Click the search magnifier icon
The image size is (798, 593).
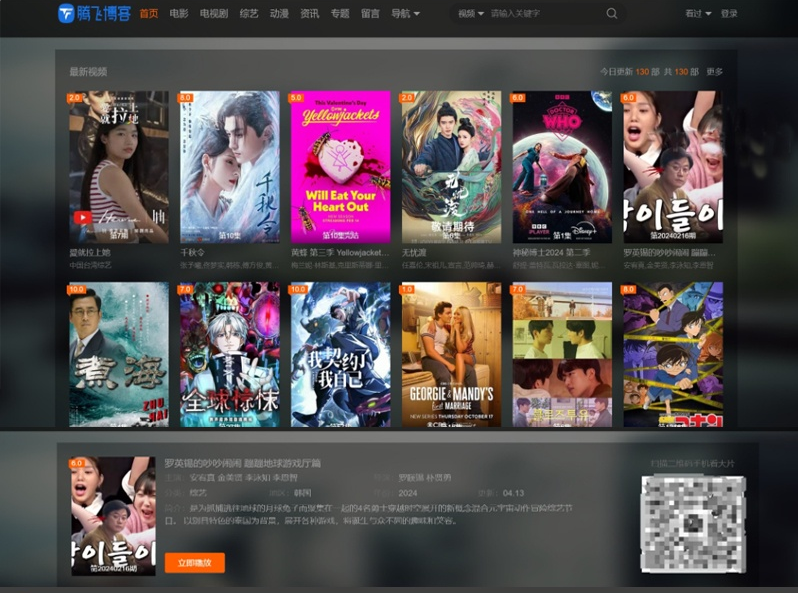pyautogui.click(x=612, y=14)
